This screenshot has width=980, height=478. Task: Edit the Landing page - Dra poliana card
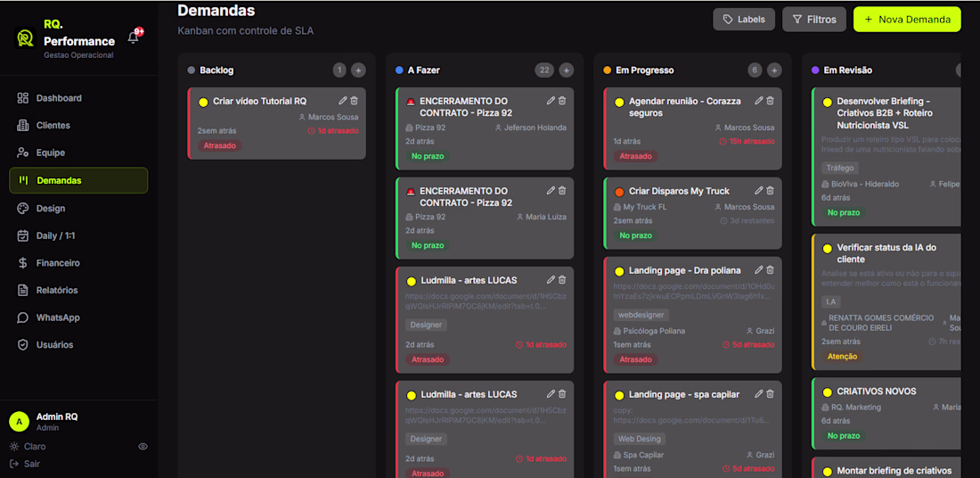759,269
